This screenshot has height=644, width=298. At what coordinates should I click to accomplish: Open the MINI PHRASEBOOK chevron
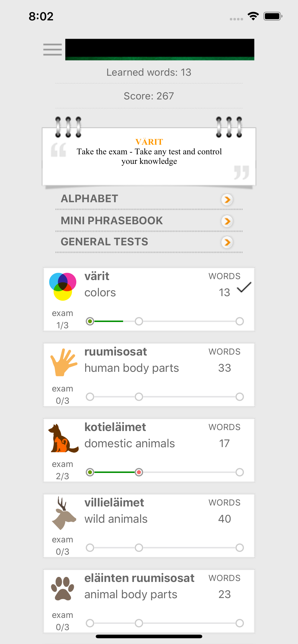[227, 221]
